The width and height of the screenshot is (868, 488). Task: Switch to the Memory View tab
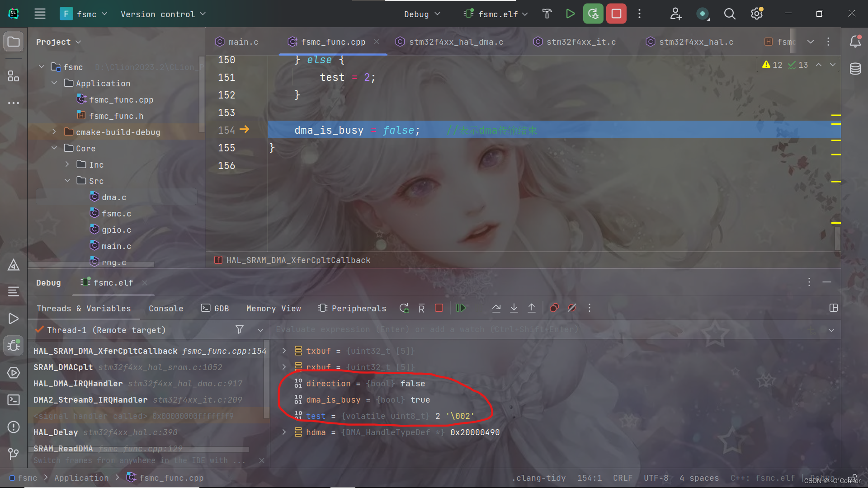[x=274, y=308]
